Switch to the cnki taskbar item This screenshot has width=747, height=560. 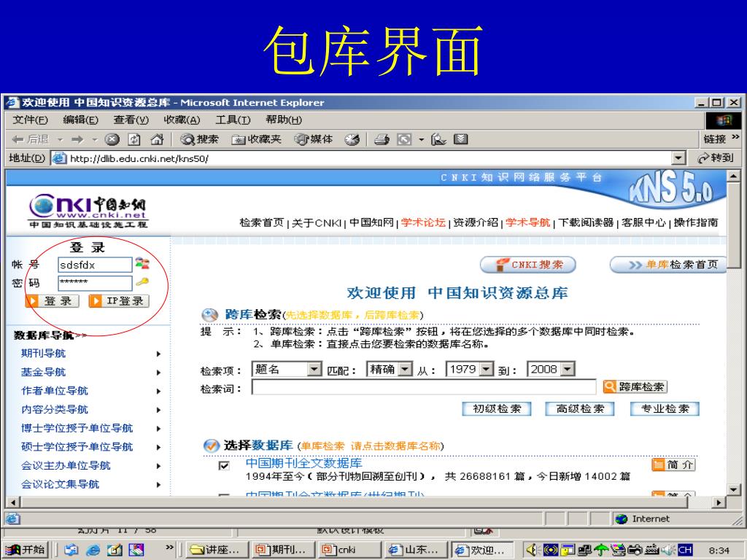[349, 550]
